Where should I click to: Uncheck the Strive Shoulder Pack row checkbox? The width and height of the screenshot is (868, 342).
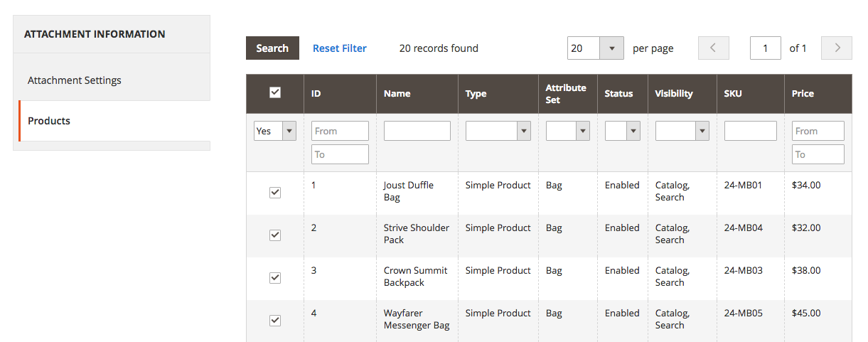(x=275, y=235)
